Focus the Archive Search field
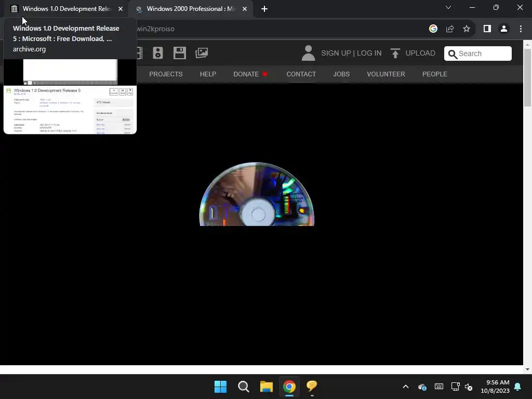This screenshot has height=399, width=532. coord(478,54)
